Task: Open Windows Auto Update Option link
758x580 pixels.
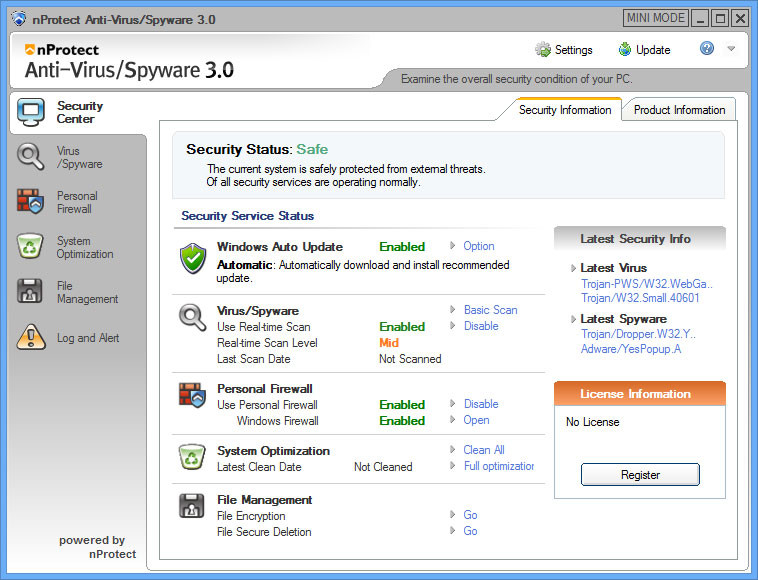Action: click(479, 246)
